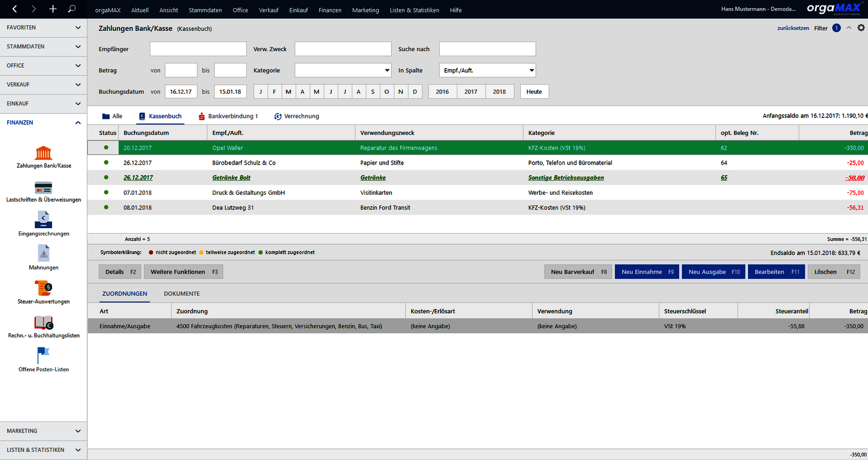Open the Stammdaten menu

(x=205, y=10)
